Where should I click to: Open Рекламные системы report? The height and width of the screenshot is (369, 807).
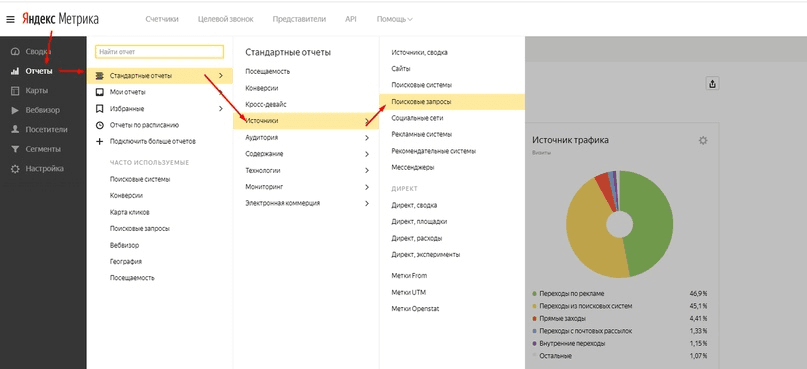(x=422, y=134)
